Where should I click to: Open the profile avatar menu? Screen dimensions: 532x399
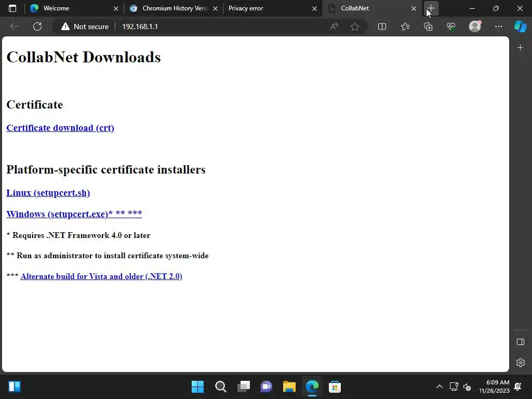pyautogui.click(x=475, y=26)
